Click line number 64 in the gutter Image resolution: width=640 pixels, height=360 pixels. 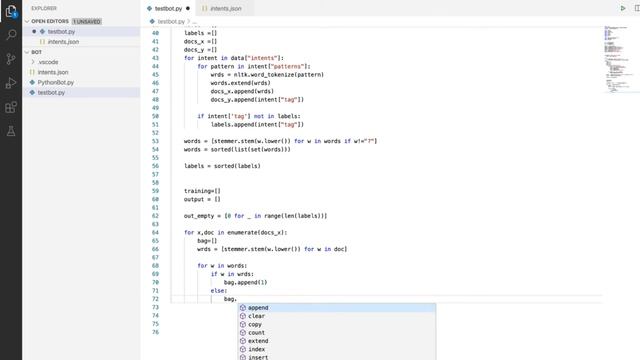(x=155, y=232)
